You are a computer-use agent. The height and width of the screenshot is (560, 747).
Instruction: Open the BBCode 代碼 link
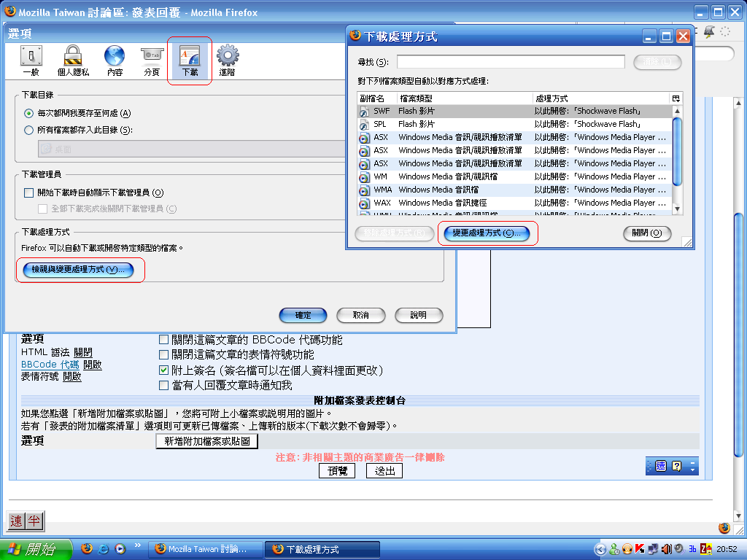pyautogui.click(x=50, y=365)
